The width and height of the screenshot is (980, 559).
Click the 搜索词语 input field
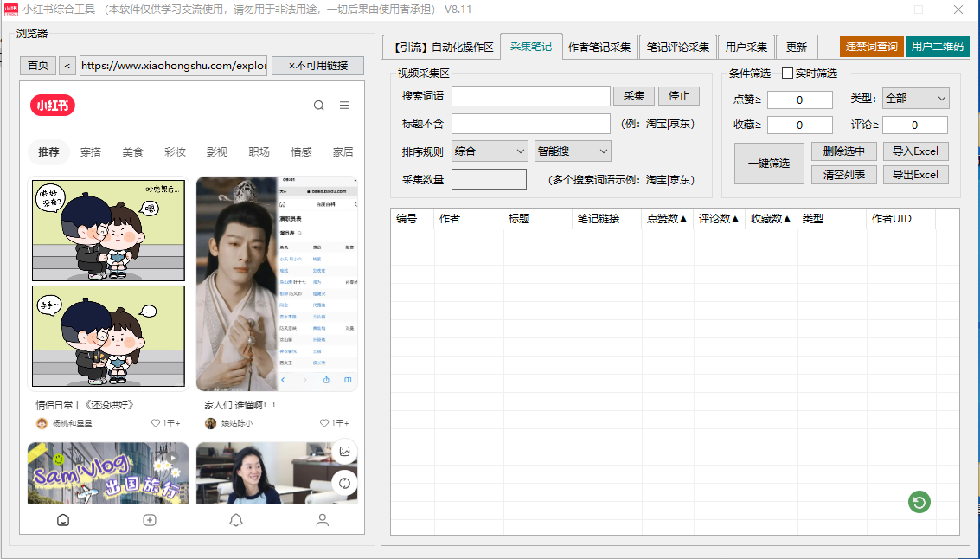pyautogui.click(x=530, y=96)
